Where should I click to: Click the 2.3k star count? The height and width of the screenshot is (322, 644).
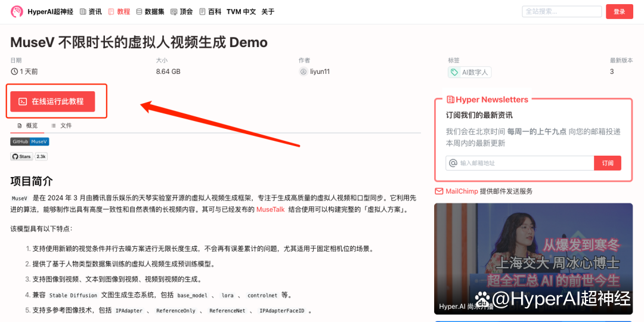42,156
